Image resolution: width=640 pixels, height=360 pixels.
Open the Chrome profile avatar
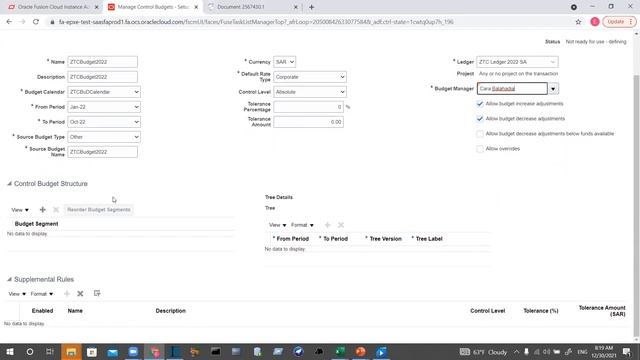(595, 22)
